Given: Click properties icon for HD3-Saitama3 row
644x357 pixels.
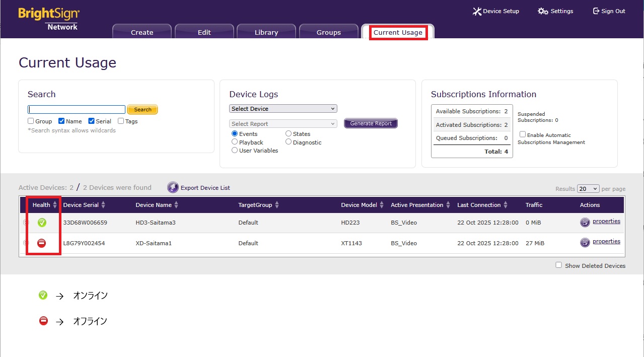Looking at the screenshot, I should 585,222.
